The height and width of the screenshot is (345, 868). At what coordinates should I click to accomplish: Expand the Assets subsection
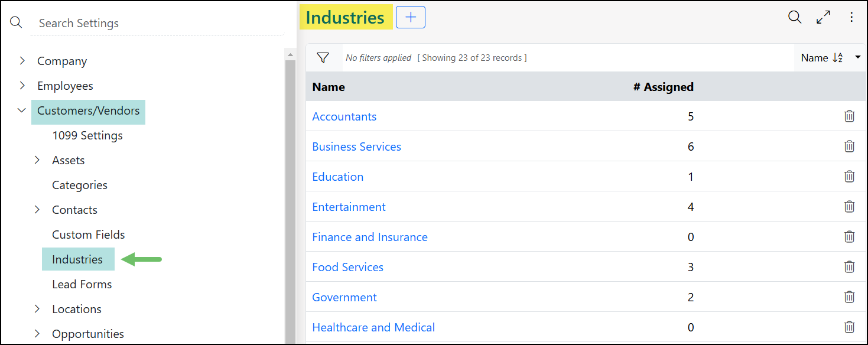(x=37, y=160)
